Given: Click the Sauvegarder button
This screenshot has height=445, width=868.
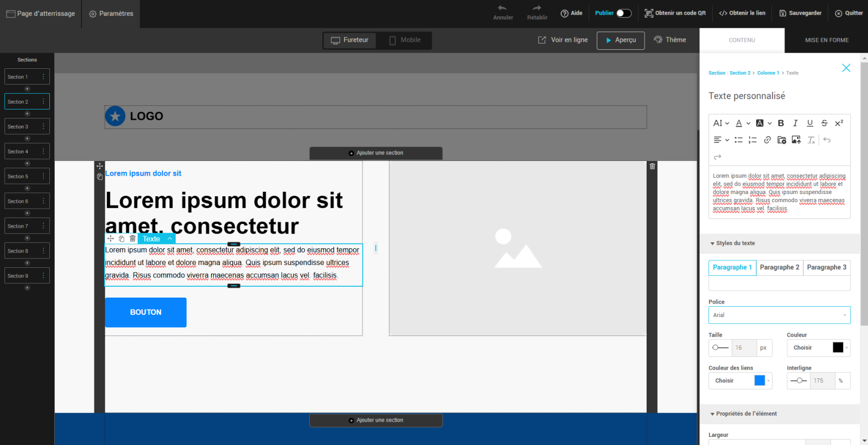Looking at the screenshot, I should click(x=800, y=13).
